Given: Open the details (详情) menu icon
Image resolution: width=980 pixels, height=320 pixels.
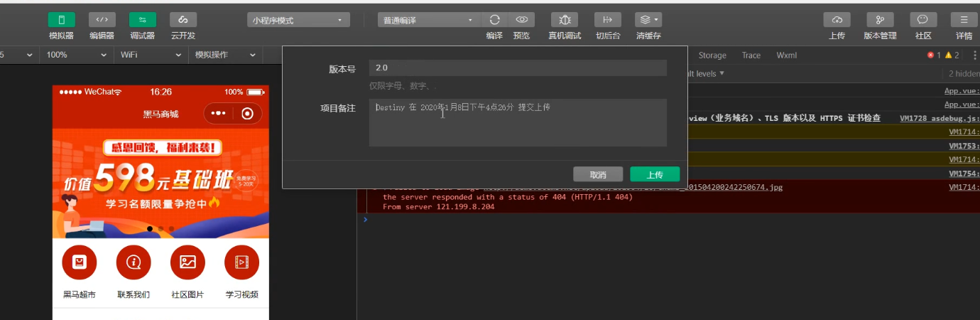Looking at the screenshot, I should tap(964, 20).
